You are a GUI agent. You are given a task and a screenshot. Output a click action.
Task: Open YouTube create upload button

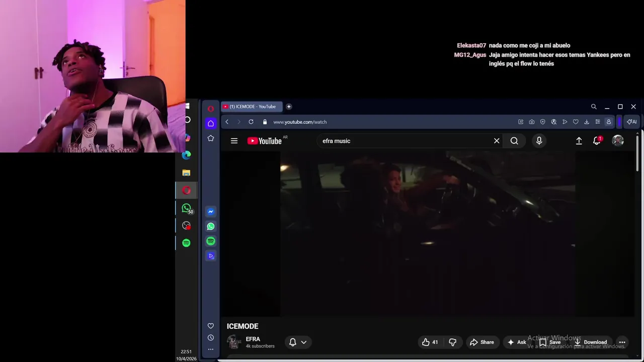click(579, 141)
